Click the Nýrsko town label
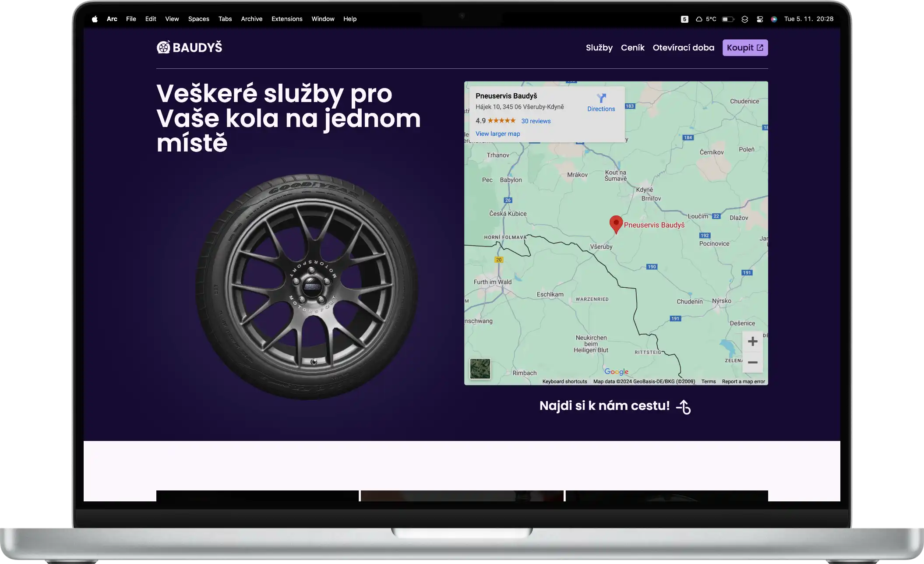 pos(721,301)
